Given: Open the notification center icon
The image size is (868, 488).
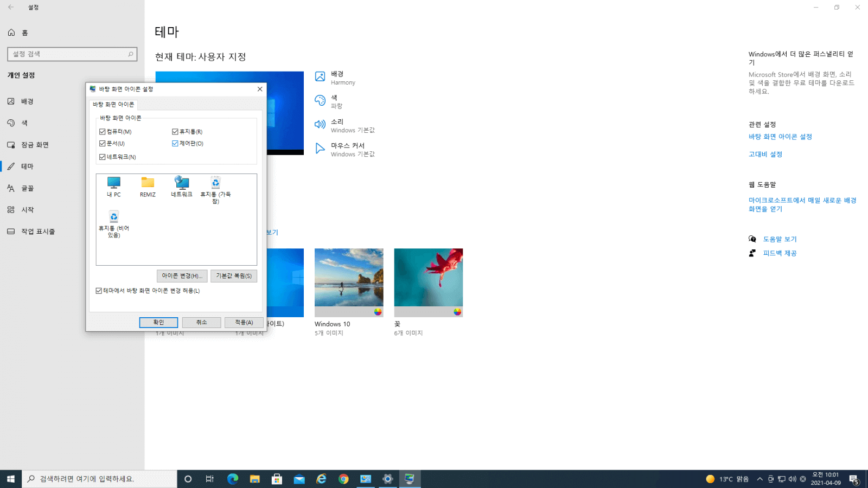Looking at the screenshot, I should 854,479.
